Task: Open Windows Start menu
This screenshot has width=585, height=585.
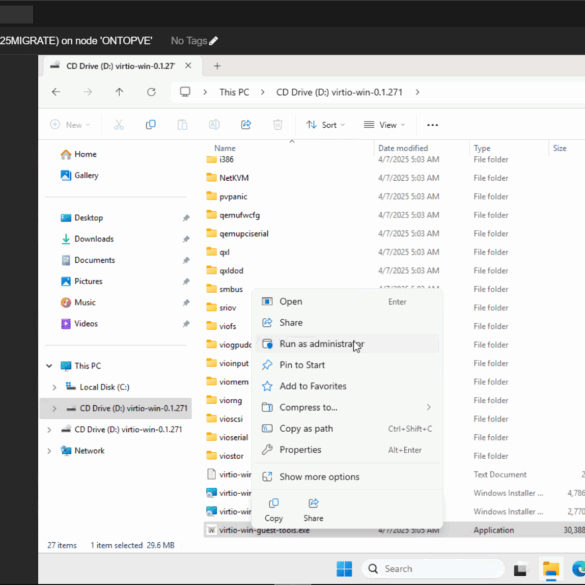Action: (x=344, y=569)
